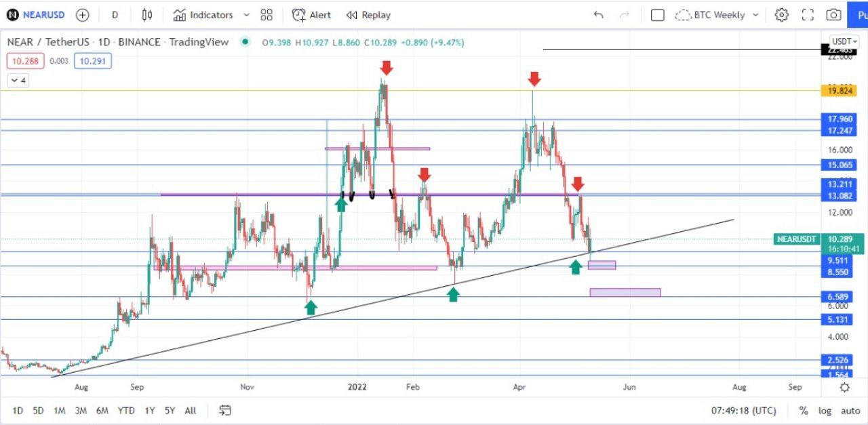The image size is (868, 425).
Task: Click the add symbol plus icon
Action: pos(82,15)
